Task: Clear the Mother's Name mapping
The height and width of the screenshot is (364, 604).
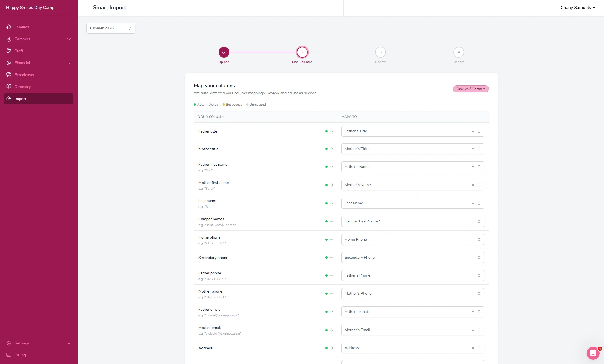Action: (473, 185)
